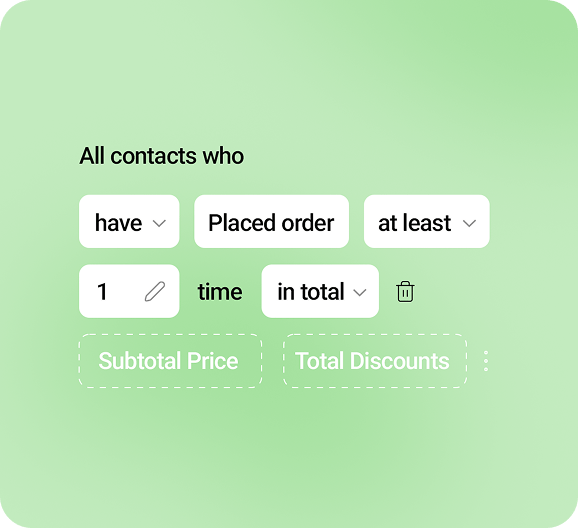Click the pencil edit icon in count field
This screenshot has height=528, width=578.
pos(155,292)
